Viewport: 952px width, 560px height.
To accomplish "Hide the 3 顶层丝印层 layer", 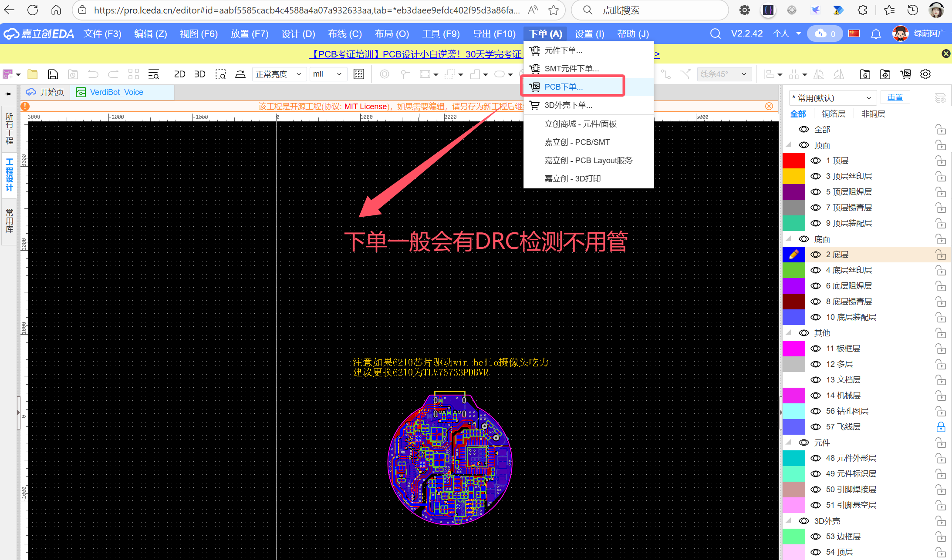I will pos(816,176).
